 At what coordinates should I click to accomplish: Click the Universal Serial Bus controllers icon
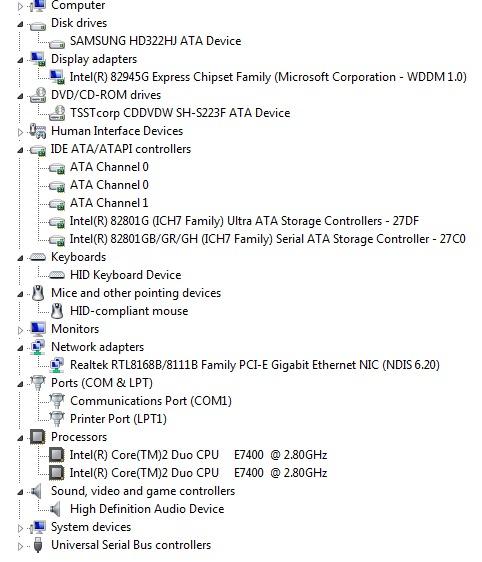38,545
